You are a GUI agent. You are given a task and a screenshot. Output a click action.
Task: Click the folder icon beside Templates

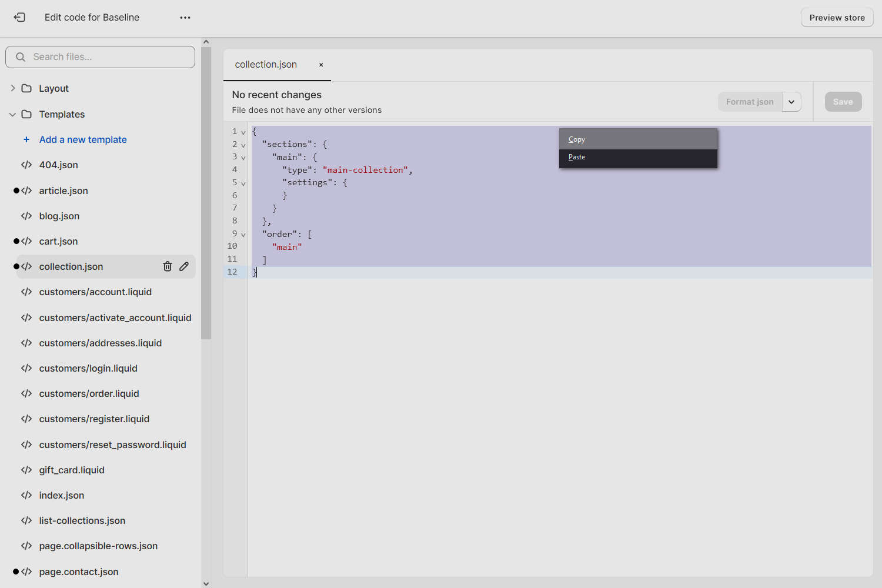tap(26, 114)
